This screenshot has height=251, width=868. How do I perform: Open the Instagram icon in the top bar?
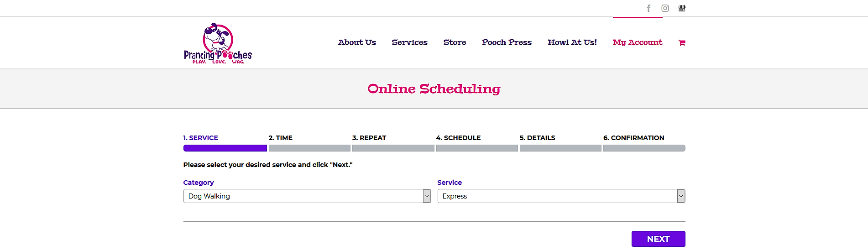click(665, 8)
